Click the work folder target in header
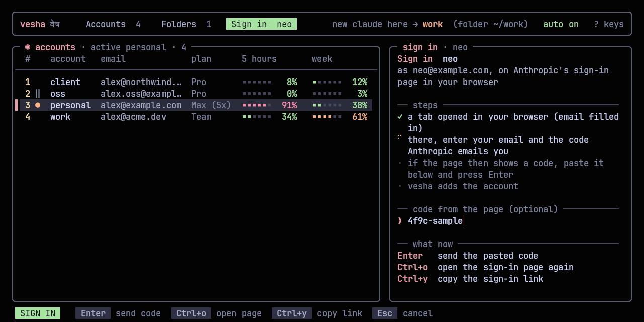 click(x=433, y=24)
